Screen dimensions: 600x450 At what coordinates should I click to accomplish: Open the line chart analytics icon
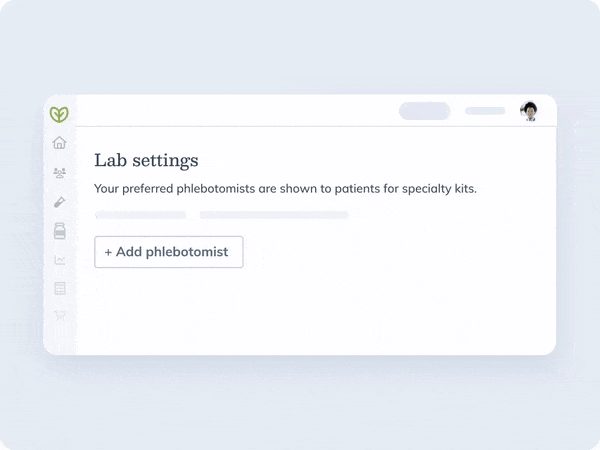click(x=60, y=260)
